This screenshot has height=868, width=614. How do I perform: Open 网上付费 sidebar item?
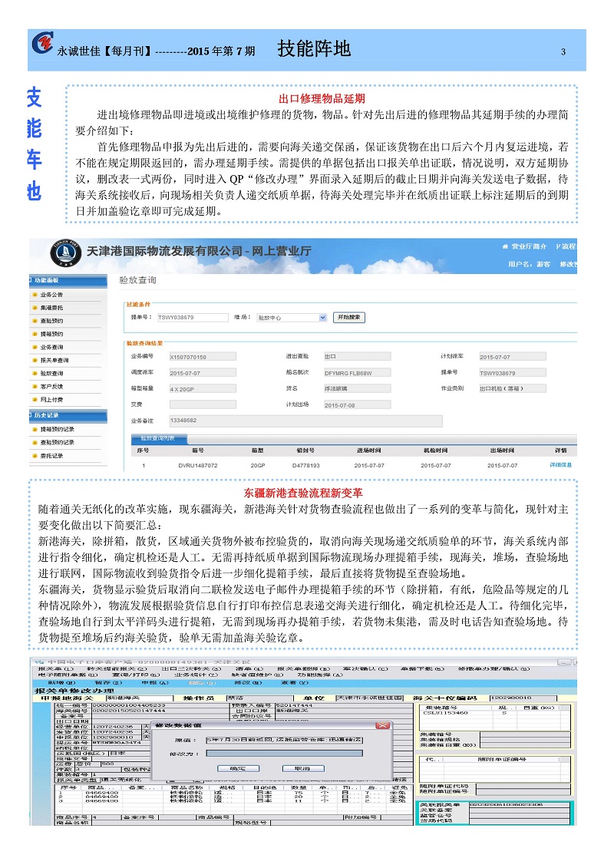coord(51,400)
